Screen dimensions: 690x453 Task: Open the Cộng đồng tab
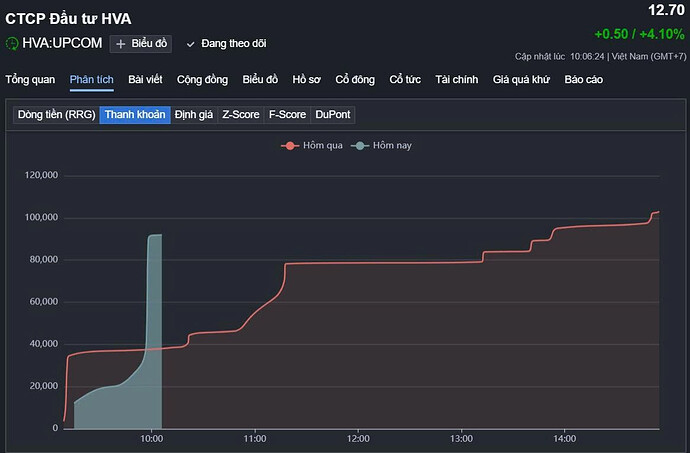202,79
